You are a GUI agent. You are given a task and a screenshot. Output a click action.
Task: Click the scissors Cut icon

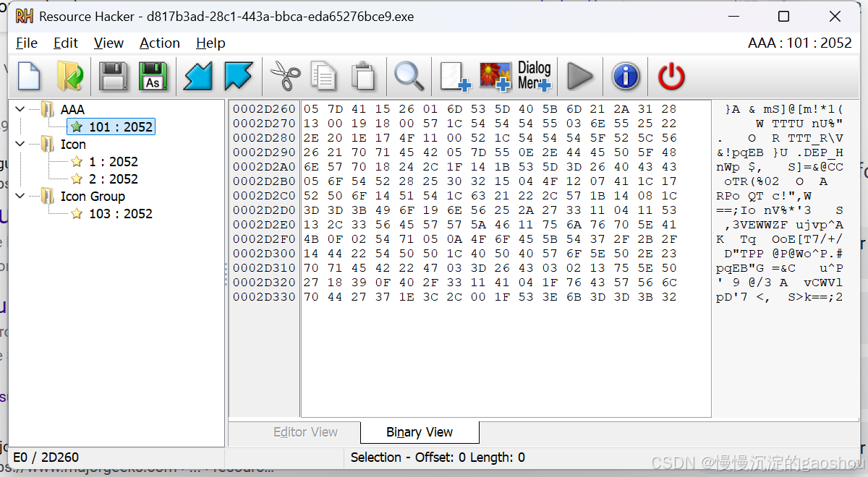tap(285, 76)
